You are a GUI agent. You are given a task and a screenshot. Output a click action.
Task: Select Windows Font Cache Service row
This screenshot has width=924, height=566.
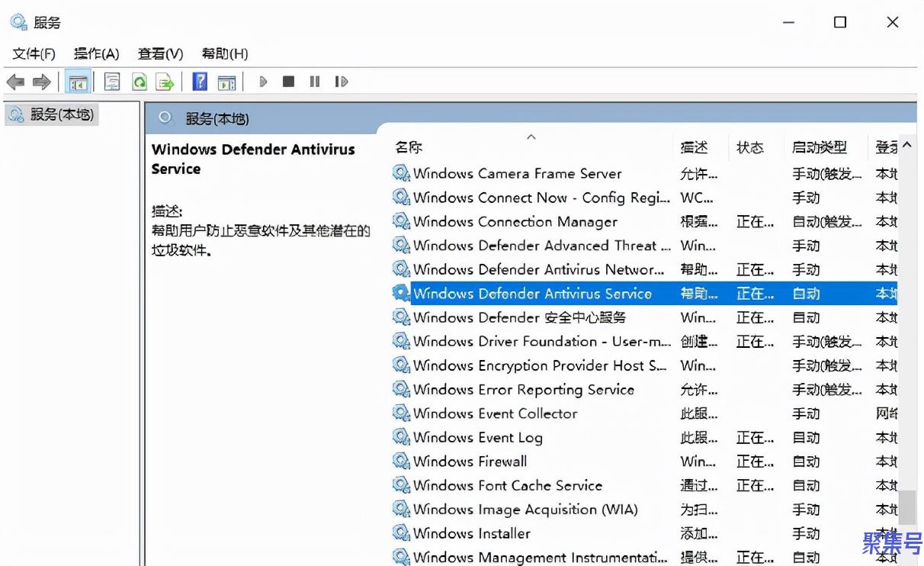click(644, 485)
